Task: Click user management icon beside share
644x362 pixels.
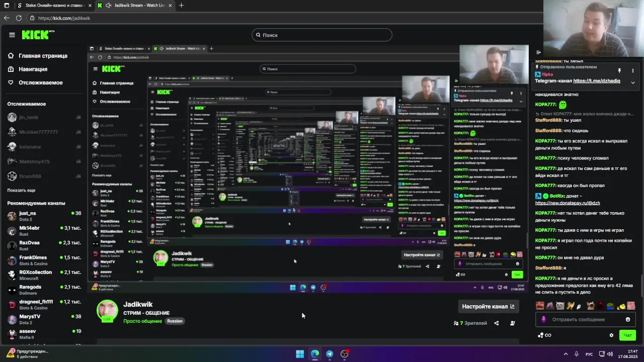Action: click(513, 323)
